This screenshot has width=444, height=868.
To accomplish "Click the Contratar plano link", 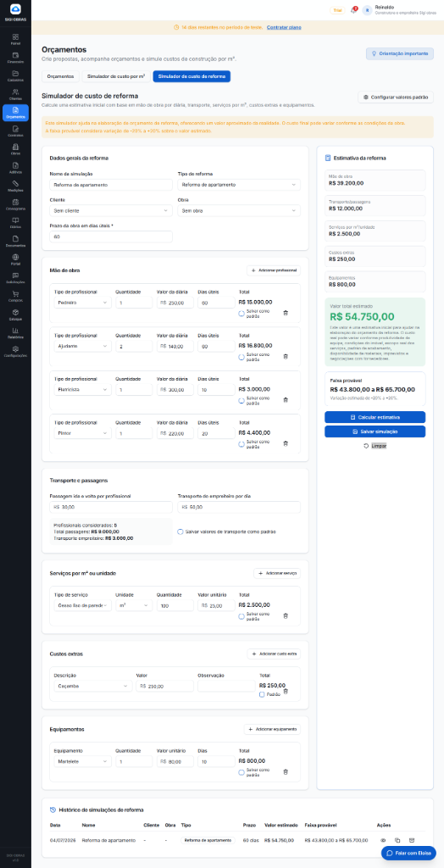I will click(x=284, y=27).
